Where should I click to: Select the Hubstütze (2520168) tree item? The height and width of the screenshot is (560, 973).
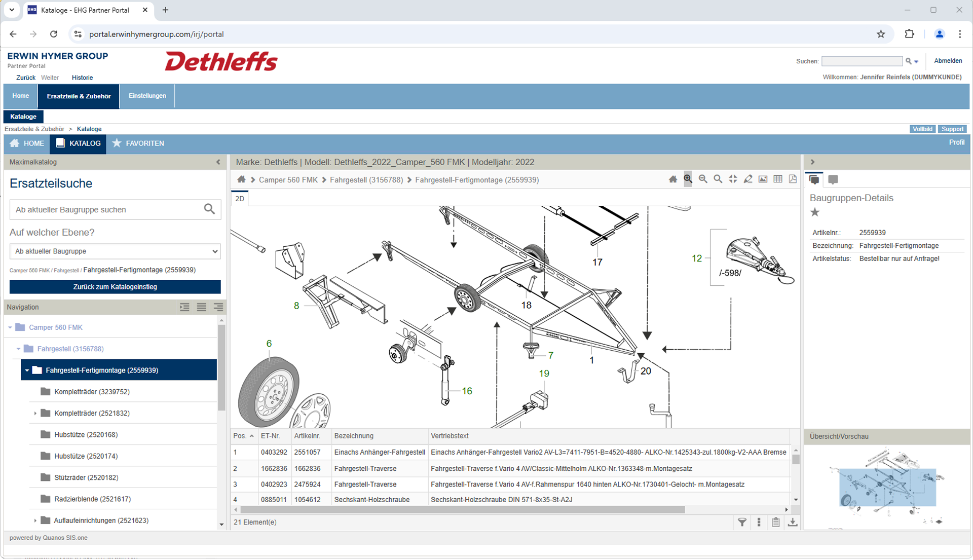(86, 435)
